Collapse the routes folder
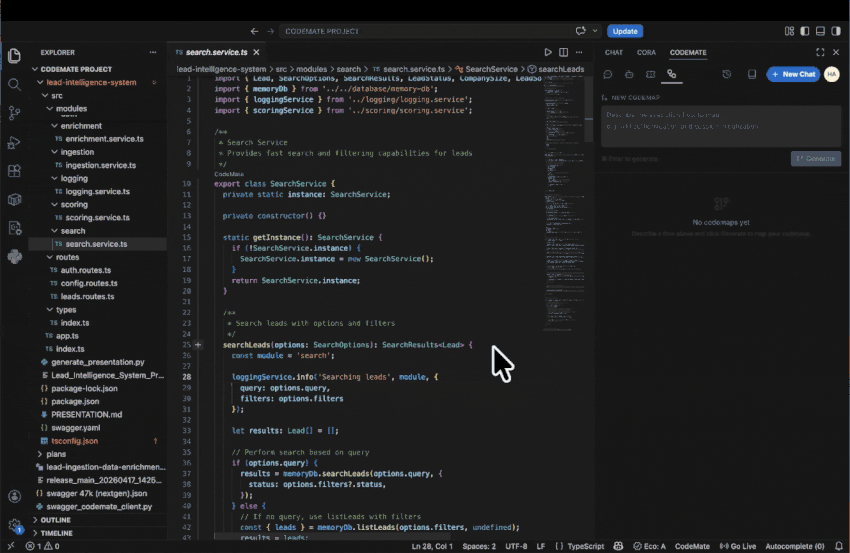Viewport: 850px width, 553px height. pos(67,257)
